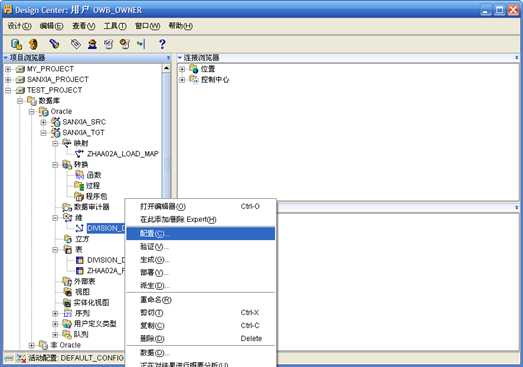Open the 查看(V) menu
Screen dimensions: 523x367
point(84,26)
